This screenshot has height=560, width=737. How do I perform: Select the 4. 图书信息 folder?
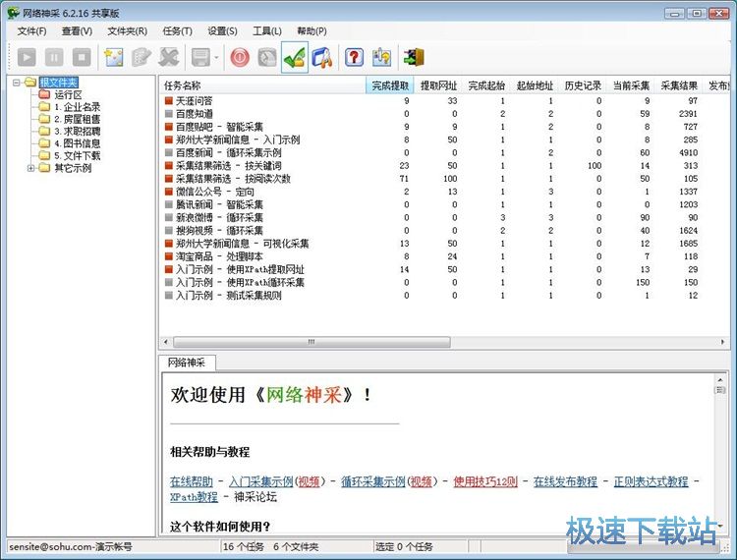(77, 143)
